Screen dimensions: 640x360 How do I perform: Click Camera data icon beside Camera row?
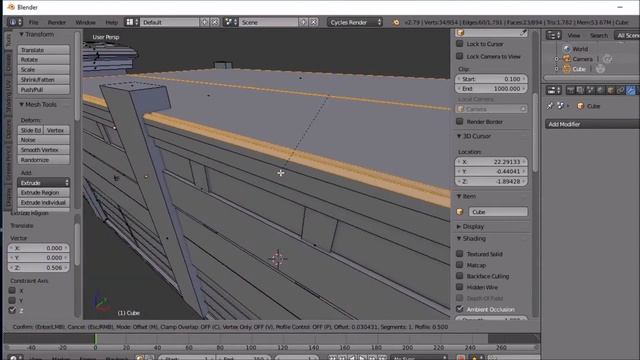coord(607,59)
